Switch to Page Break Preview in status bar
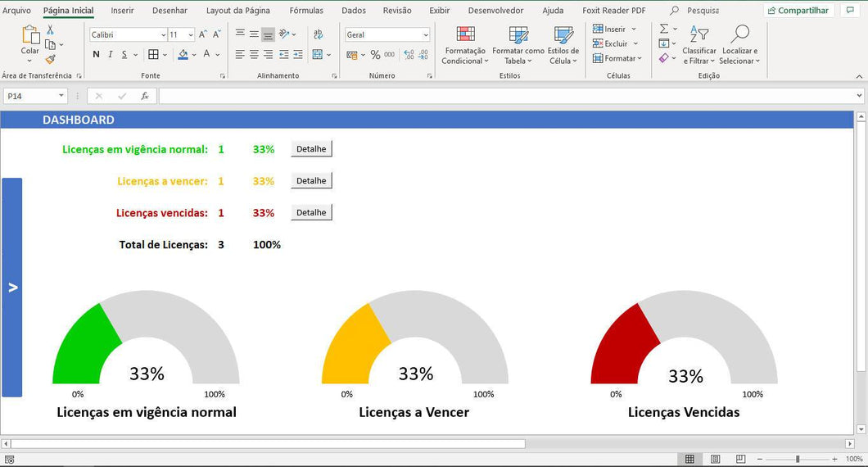 (x=741, y=460)
